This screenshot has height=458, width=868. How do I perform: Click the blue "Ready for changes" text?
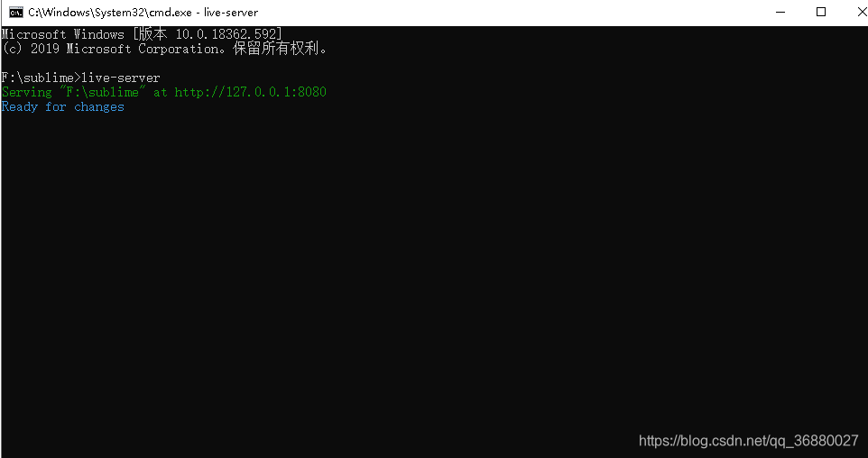coord(62,106)
